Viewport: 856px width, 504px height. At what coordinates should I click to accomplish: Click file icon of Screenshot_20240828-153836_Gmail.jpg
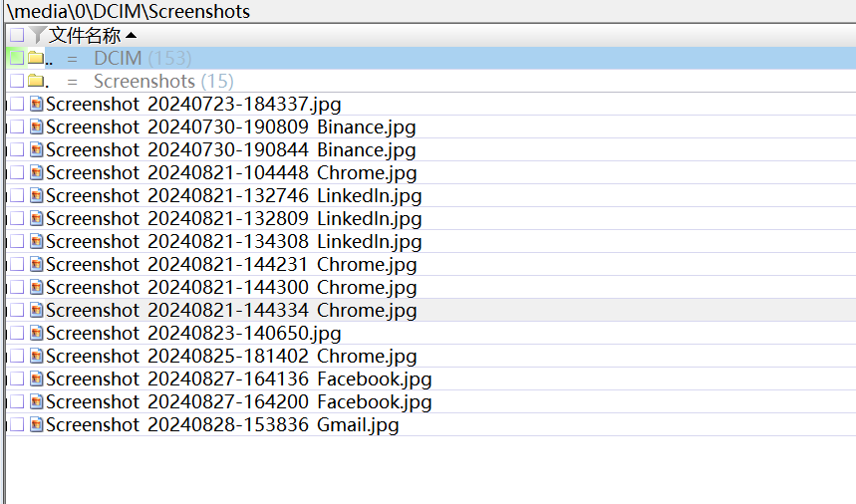(37, 425)
